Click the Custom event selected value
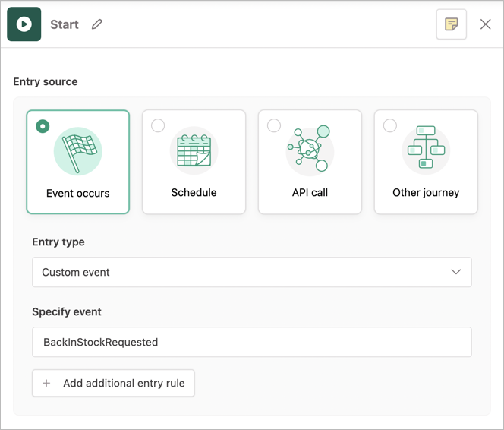This screenshot has width=504, height=430. click(76, 272)
